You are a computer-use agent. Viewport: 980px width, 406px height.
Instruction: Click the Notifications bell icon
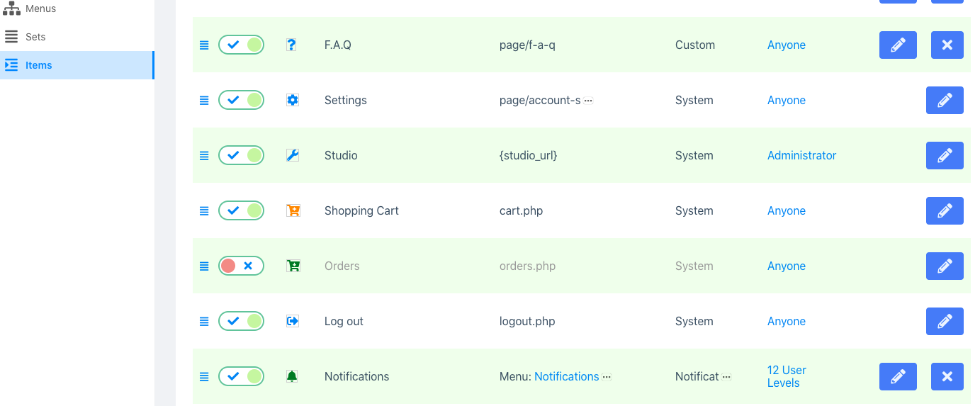[x=292, y=376]
